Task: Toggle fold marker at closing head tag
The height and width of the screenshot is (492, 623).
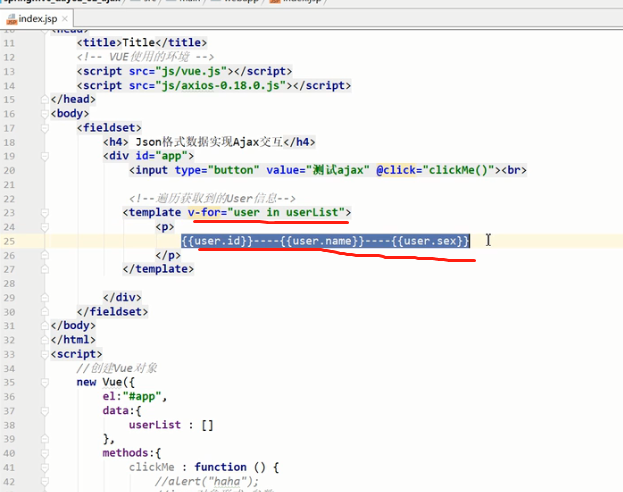Action: click(x=45, y=99)
